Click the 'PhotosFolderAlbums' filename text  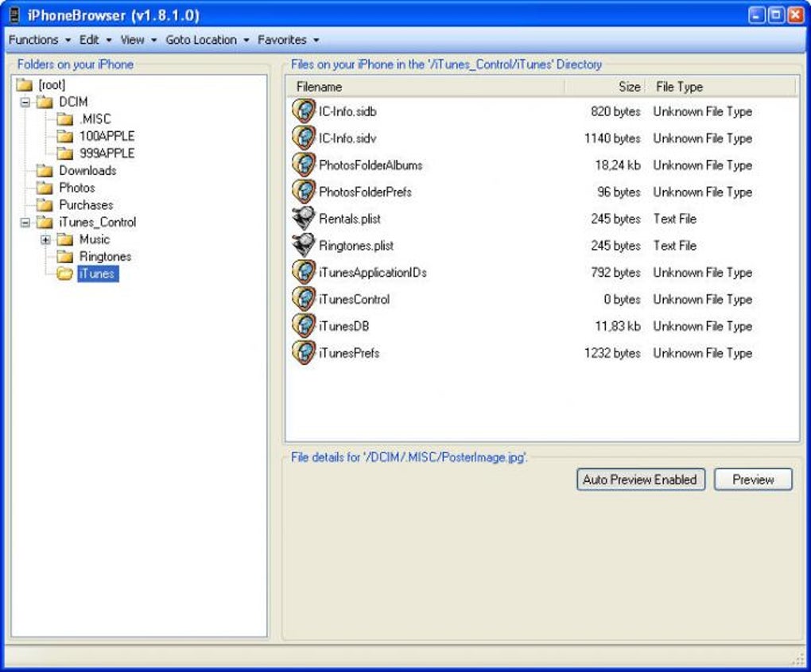click(371, 165)
